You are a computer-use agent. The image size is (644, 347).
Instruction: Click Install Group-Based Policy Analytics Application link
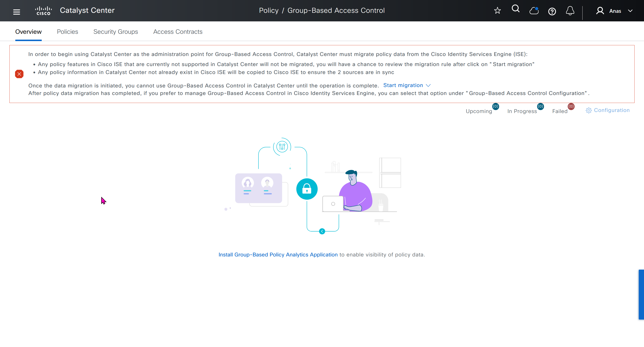pos(278,255)
